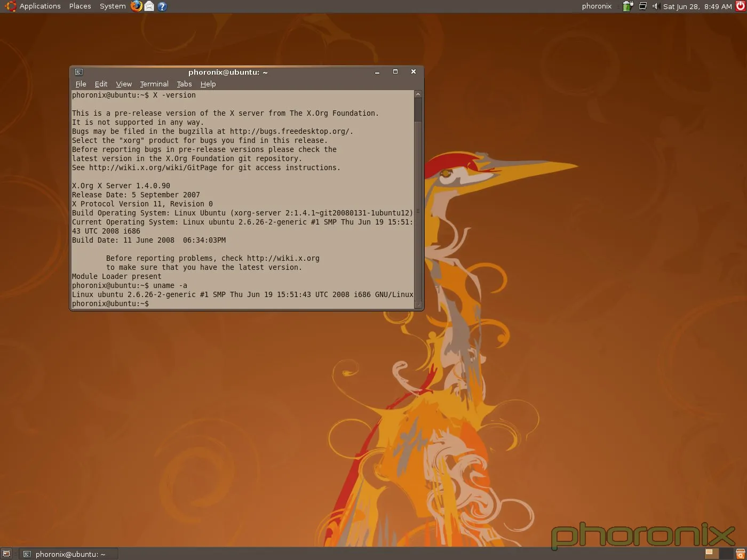
Task: Click the Show Desktop icon in bottom panel
Action: [6, 554]
